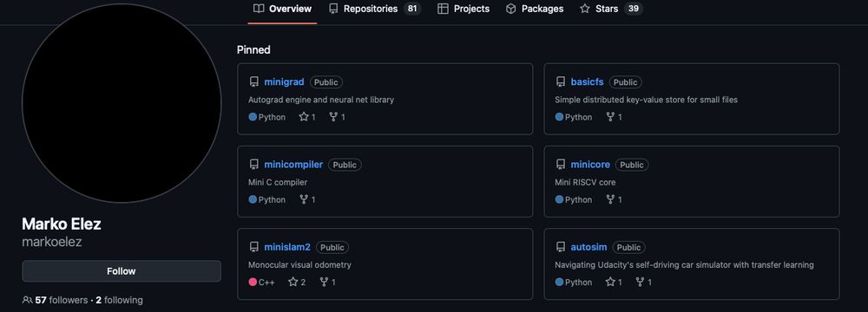
Task: Open the minigrad repository link
Action: click(x=284, y=81)
